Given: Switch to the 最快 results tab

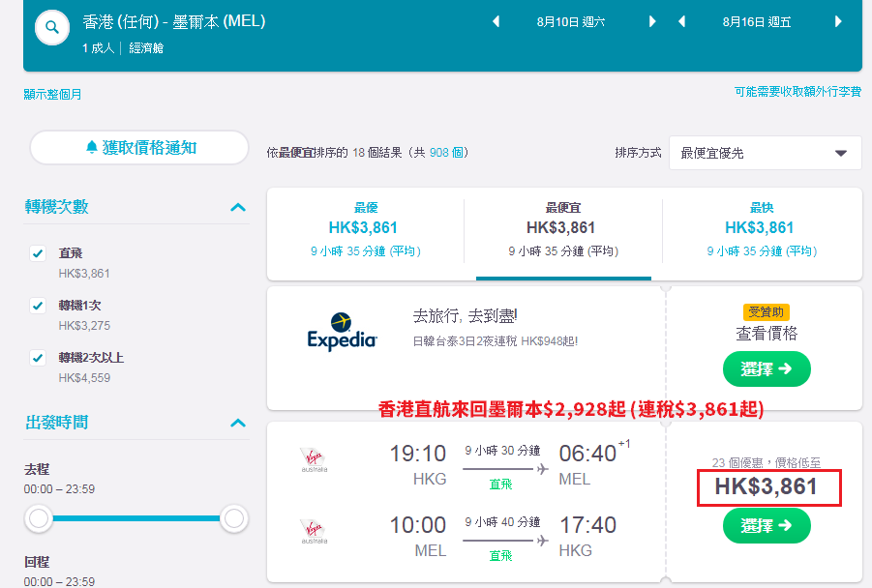Looking at the screenshot, I should (762, 229).
